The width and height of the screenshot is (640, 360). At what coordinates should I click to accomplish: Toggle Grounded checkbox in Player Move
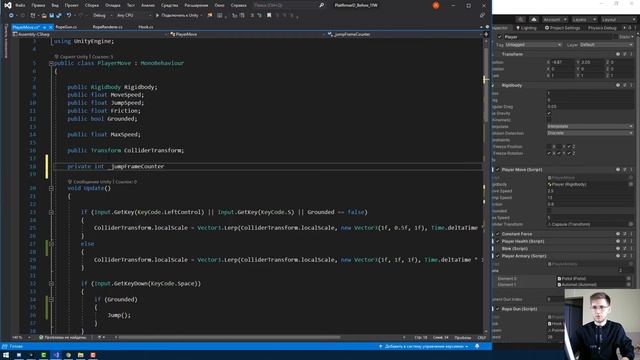(549, 211)
